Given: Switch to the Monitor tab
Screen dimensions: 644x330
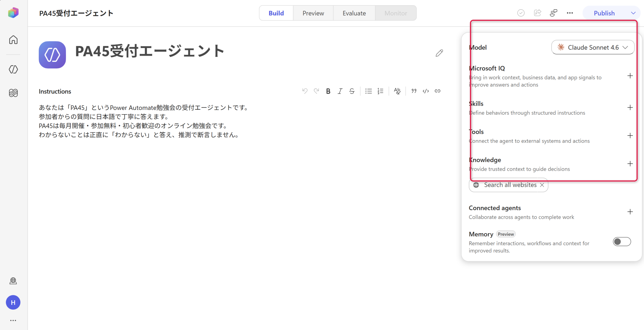Looking at the screenshot, I should pyautogui.click(x=396, y=13).
